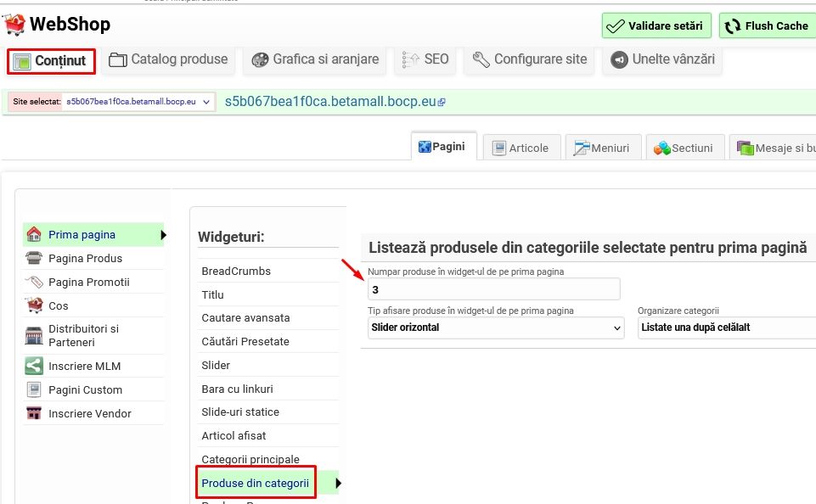Focus the Numar produse input field
The height and width of the screenshot is (504, 816).
click(x=493, y=289)
